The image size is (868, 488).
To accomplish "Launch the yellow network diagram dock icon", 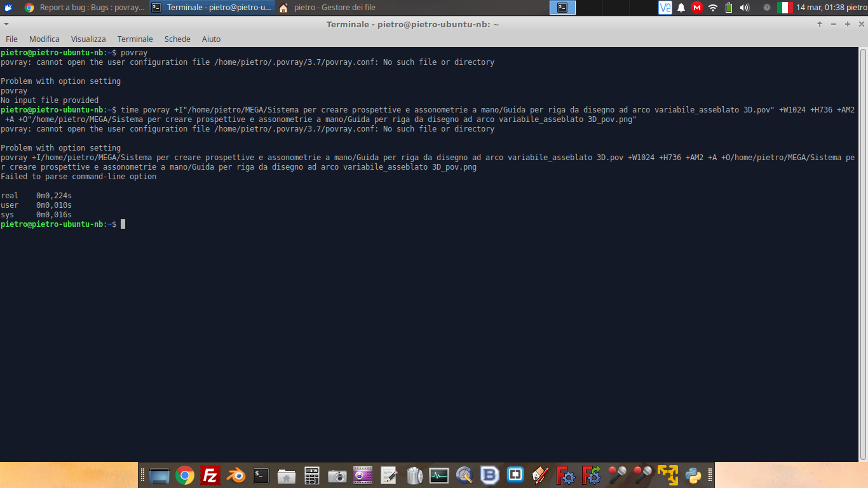I will click(668, 475).
